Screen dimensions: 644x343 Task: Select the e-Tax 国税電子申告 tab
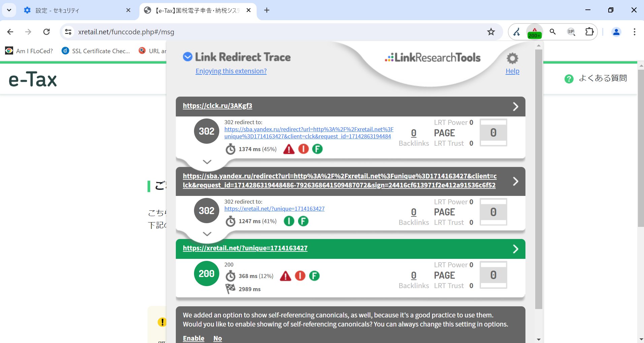click(x=197, y=10)
